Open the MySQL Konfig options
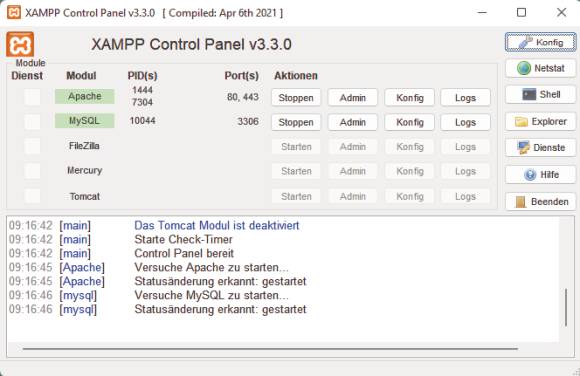Image resolution: width=580 pixels, height=376 pixels. coord(409,122)
